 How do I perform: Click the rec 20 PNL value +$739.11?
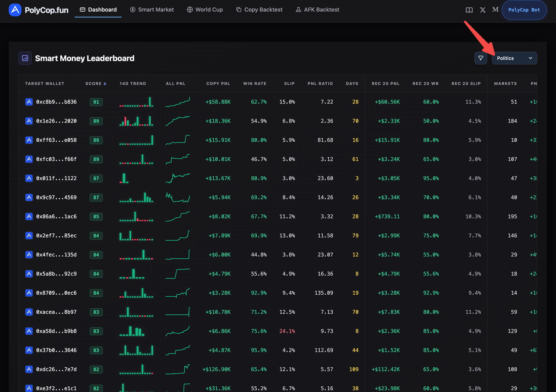click(387, 216)
